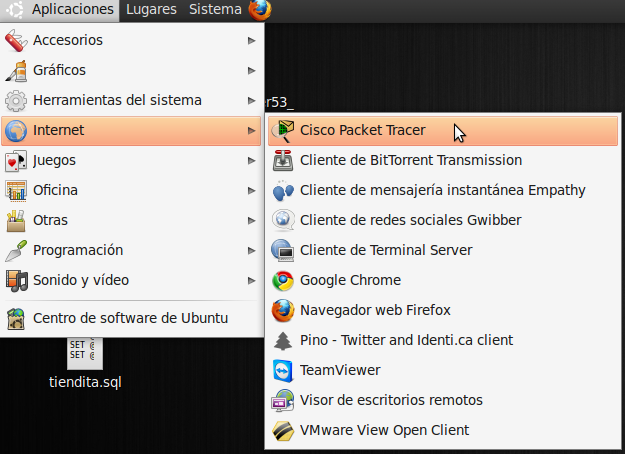Launch VMware View Open Client
This screenshot has width=625, height=454.
(x=443, y=431)
